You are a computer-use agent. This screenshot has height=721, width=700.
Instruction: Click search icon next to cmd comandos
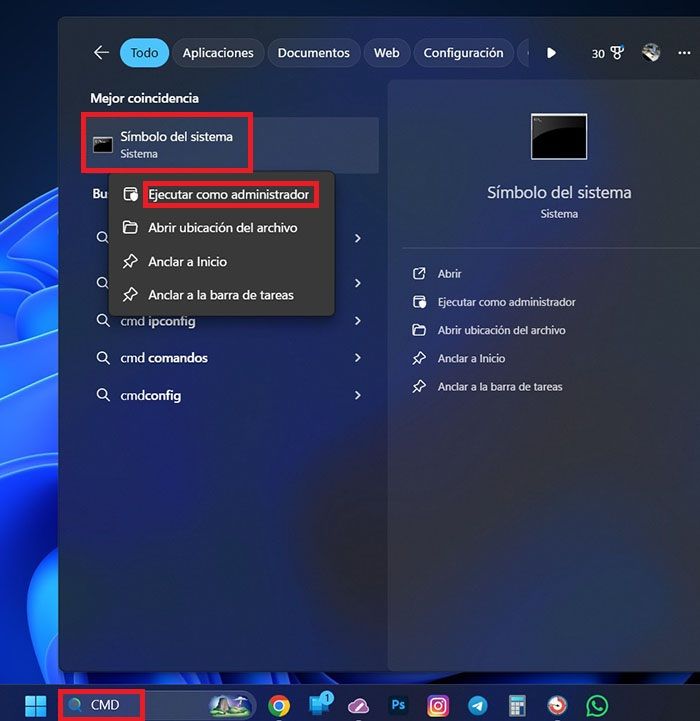(x=103, y=358)
